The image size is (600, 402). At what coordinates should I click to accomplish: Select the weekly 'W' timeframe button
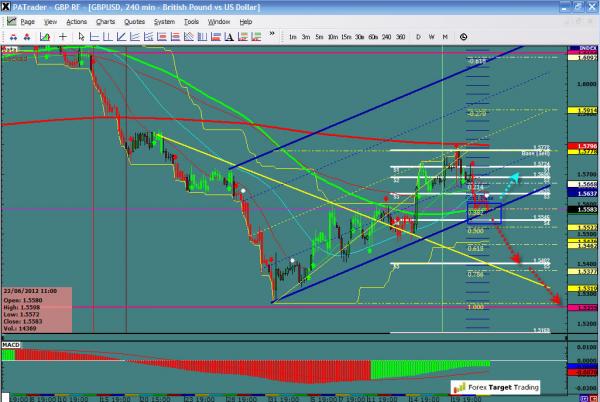[432, 36]
